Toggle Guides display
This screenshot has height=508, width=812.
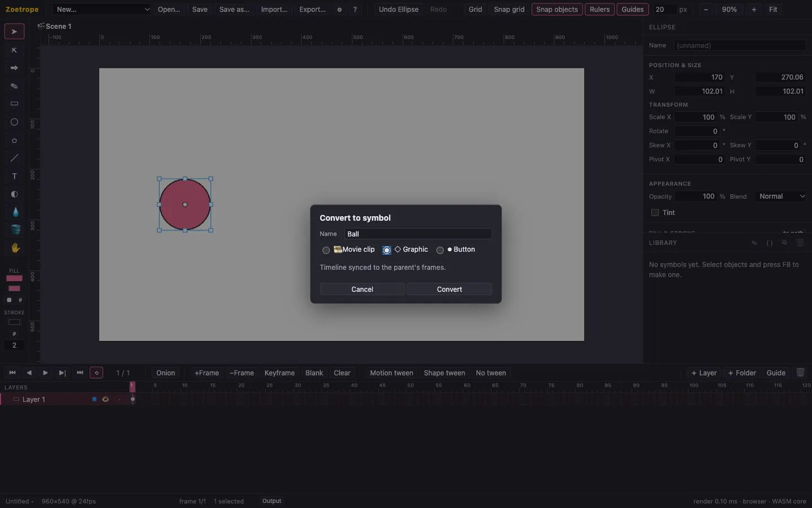click(633, 10)
